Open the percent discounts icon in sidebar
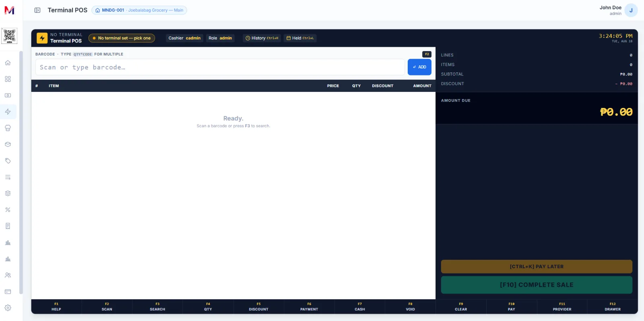 [x=8, y=210]
